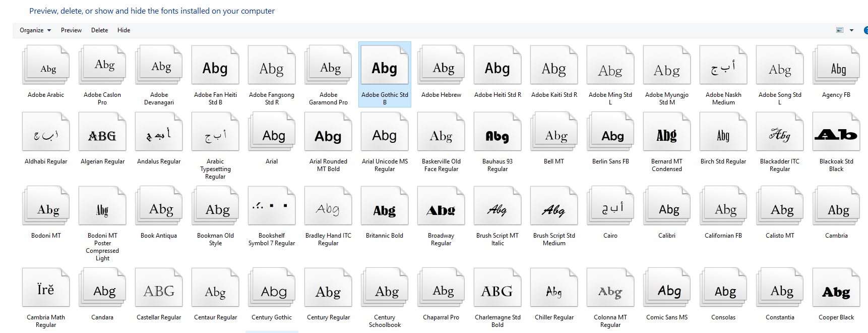
Task: Select the Cambria Math Regular font icon
Action: (46, 288)
